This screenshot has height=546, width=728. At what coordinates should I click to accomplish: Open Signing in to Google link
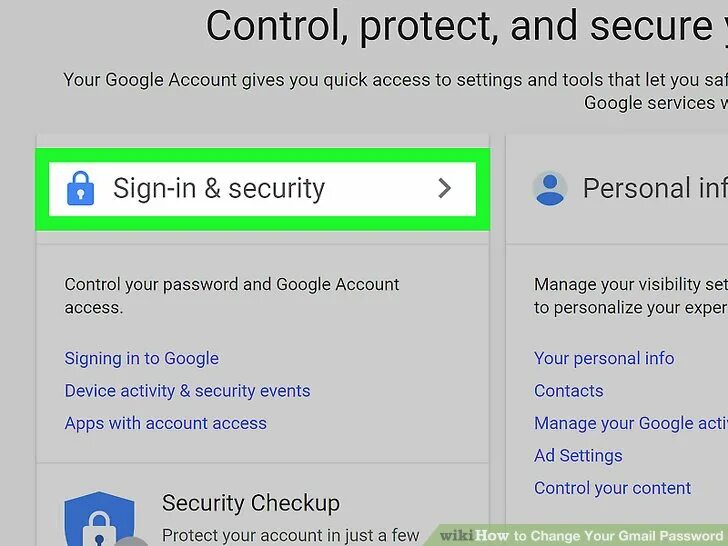click(x=142, y=358)
